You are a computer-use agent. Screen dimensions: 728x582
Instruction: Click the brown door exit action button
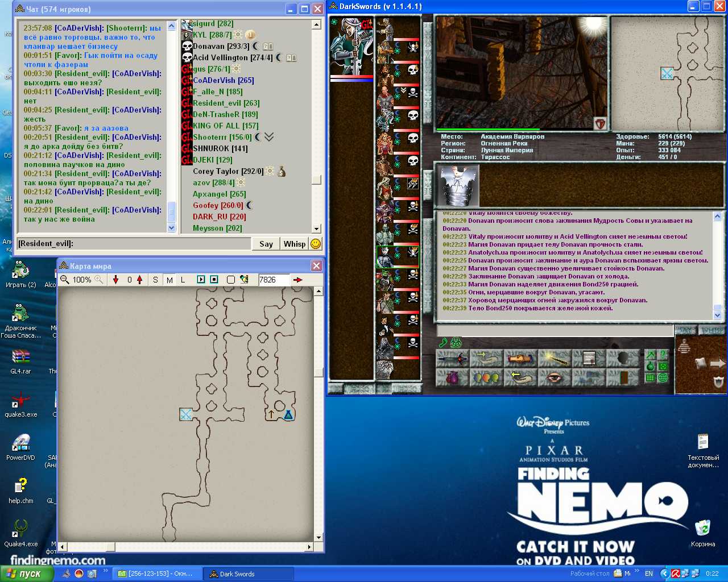(623, 377)
